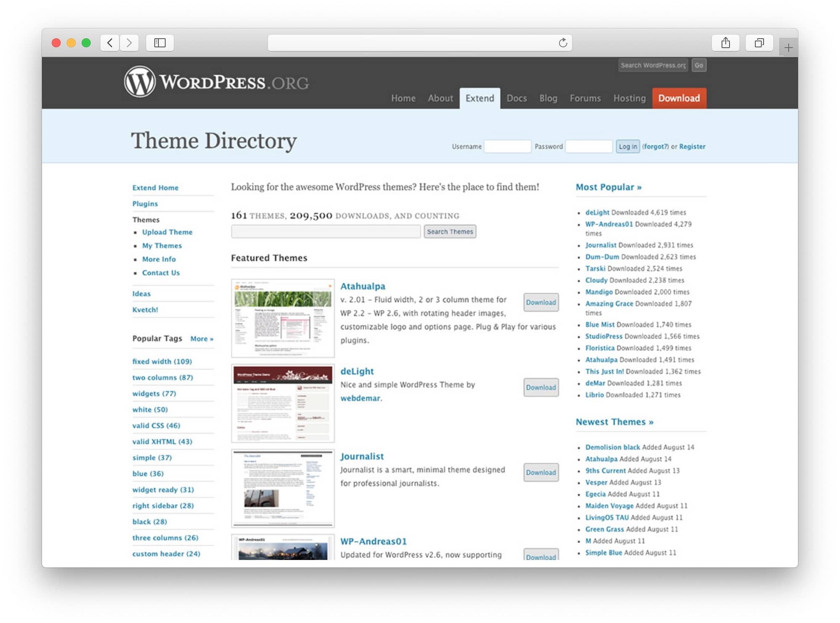This screenshot has height=623, width=840.
Task: Open the forgot password link
Action: 656,147
